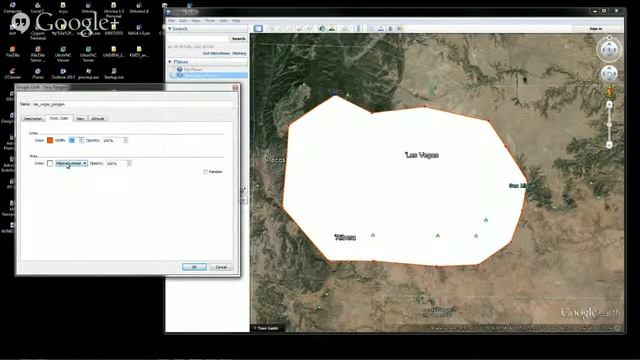The height and width of the screenshot is (360, 640).
Task: Open the Ruler tool in toolbar
Action: pos(359,29)
